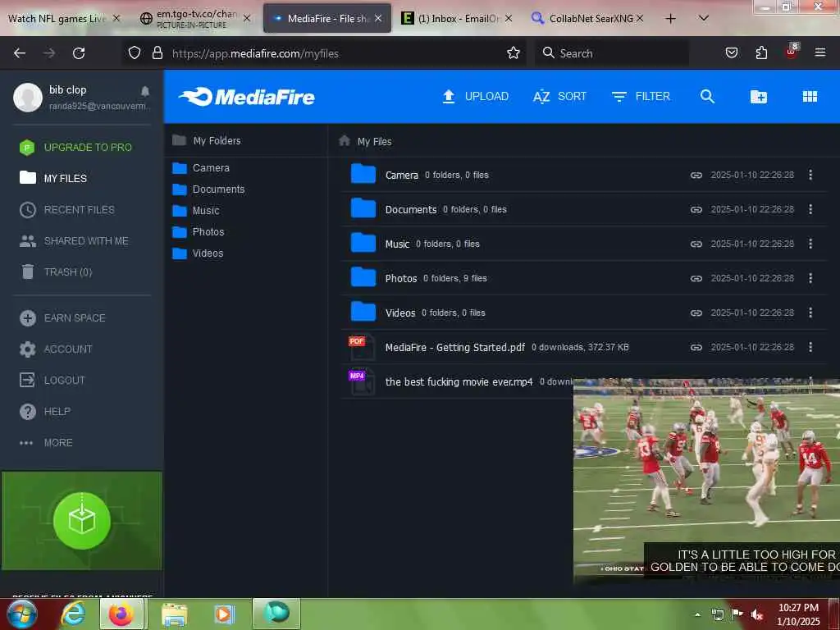Image resolution: width=840 pixels, height=630 pixels.
Task: Open the Upload button
Action: (475, 97)
